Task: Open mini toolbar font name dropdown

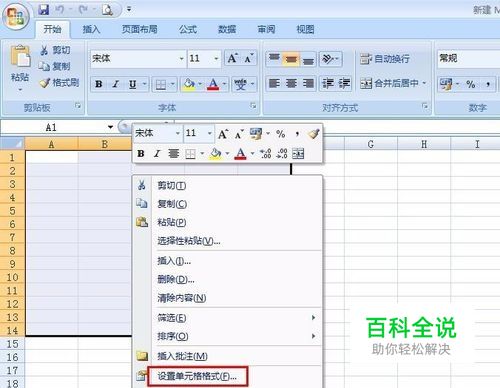Action: coord(177,133)
